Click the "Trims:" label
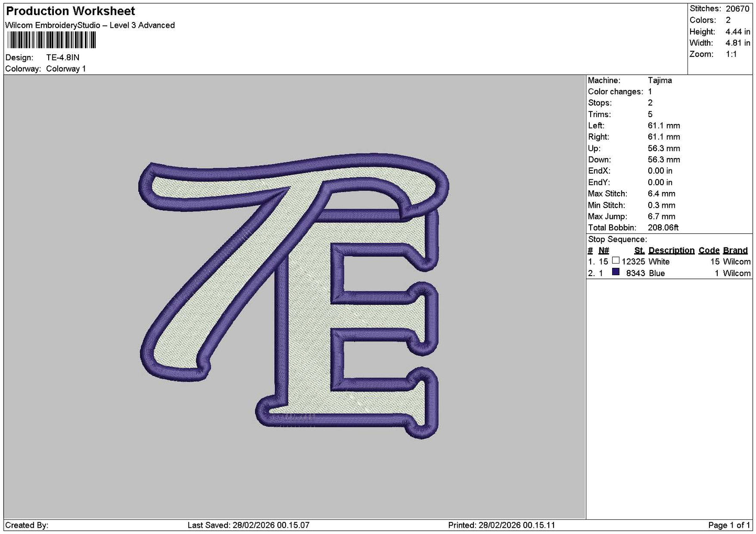The height and width of the screenshot is (534, 756). point(600,115)
